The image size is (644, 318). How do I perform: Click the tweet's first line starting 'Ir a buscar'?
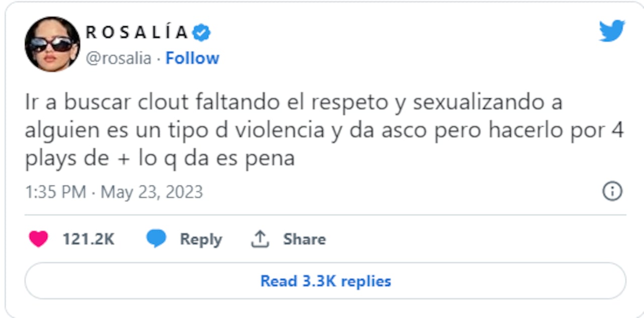pyautogui.click(x=293, y=102)
